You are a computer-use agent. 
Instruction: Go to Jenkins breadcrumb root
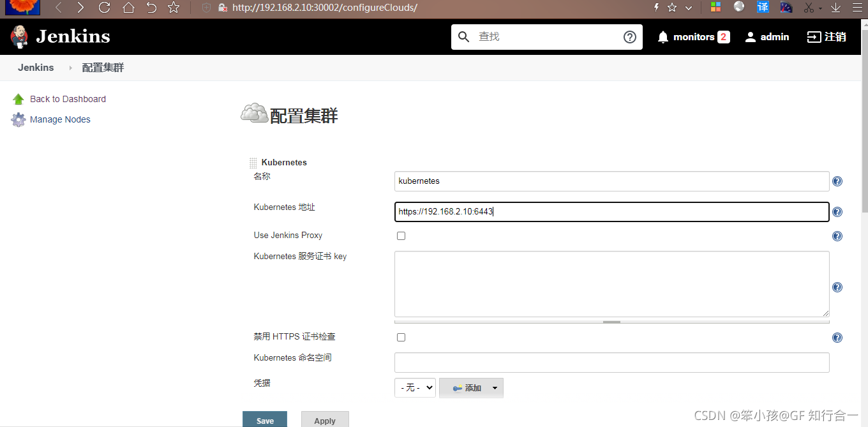click(x=36, y=68)
